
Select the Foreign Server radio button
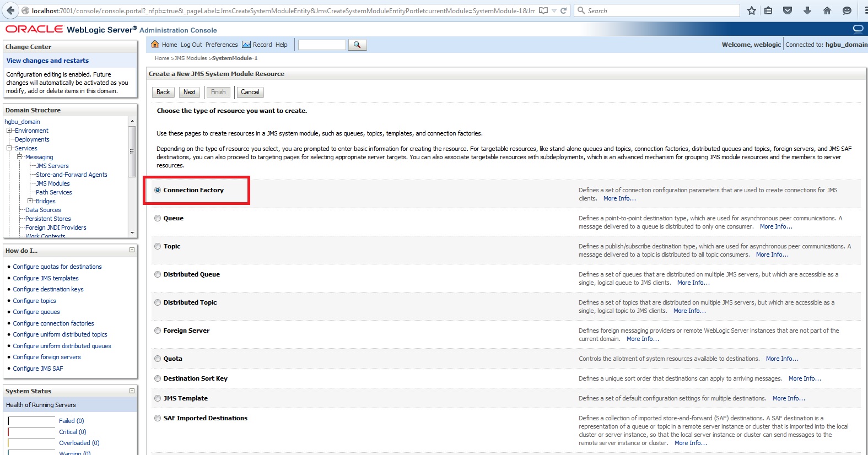point(158,331)
